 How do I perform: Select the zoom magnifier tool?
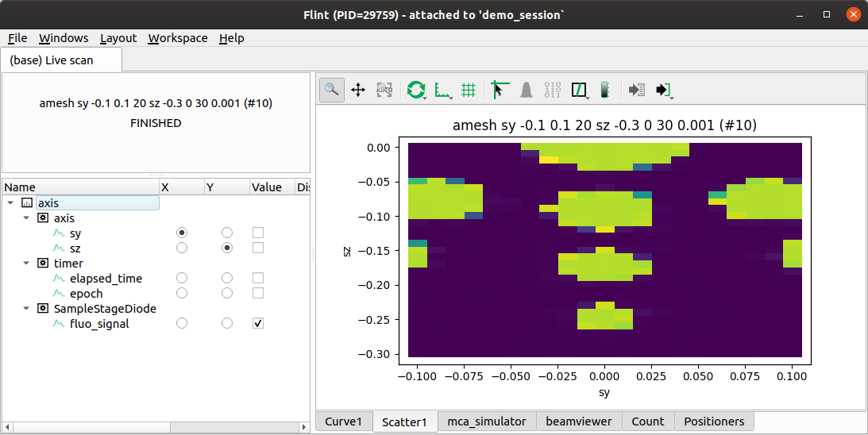332,90
